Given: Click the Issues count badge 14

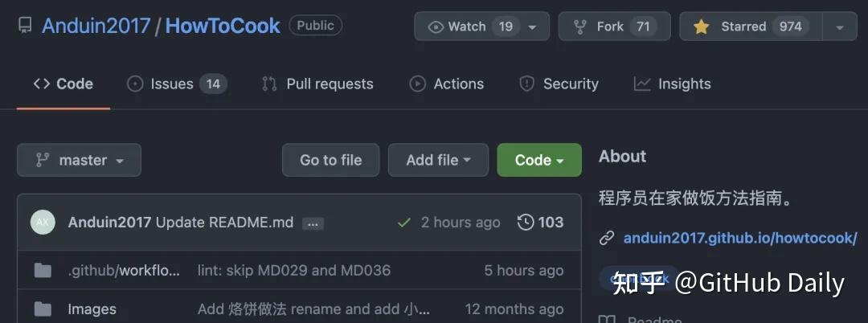Looking at the screenshot, I should [x=213, y=84].
